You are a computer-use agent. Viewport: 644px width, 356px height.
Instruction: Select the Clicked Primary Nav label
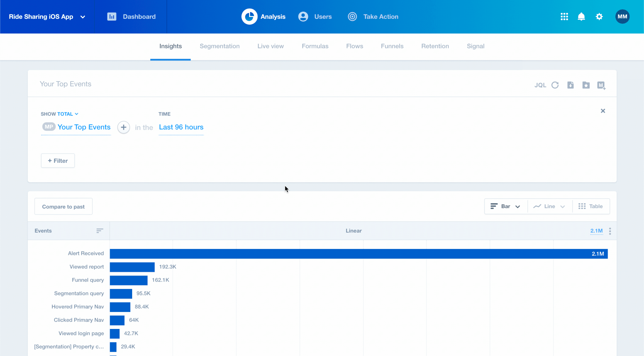(x=79, y=320)
